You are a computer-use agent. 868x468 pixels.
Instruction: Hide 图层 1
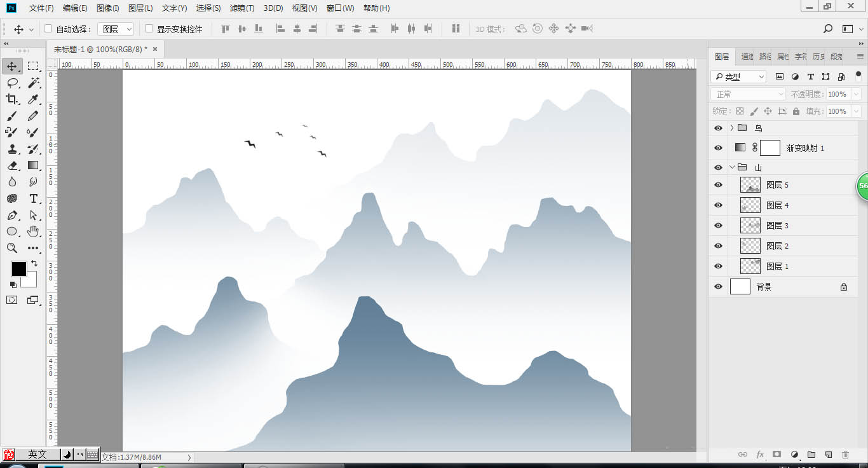718,266
